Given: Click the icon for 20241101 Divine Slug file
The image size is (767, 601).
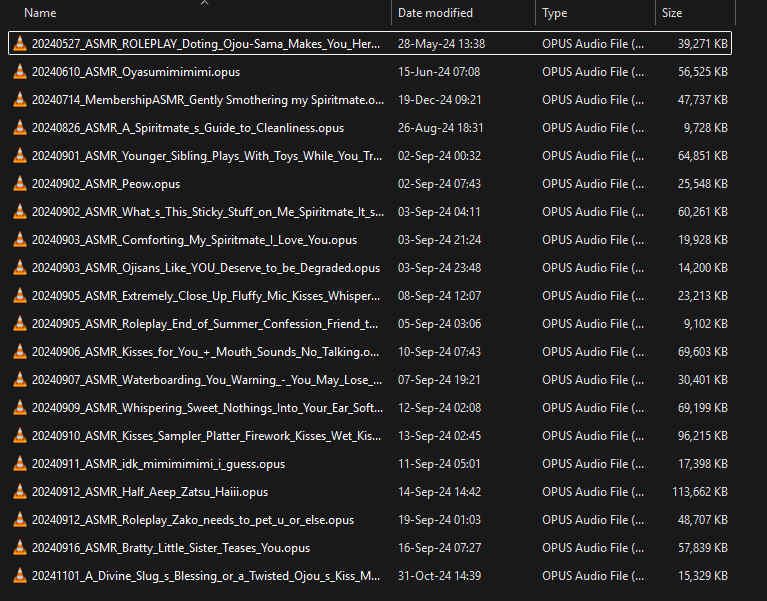Looking at the screenshot, I should [x=20, y=576].
